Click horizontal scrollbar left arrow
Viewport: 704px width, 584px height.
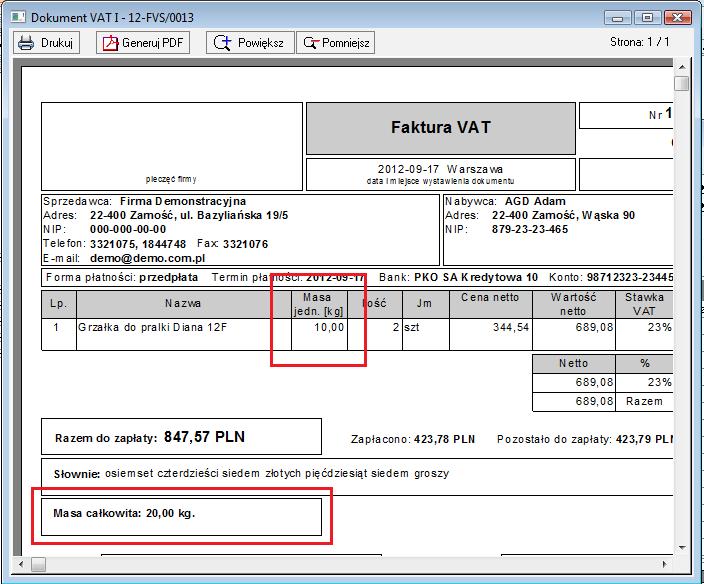click(21, 564)
